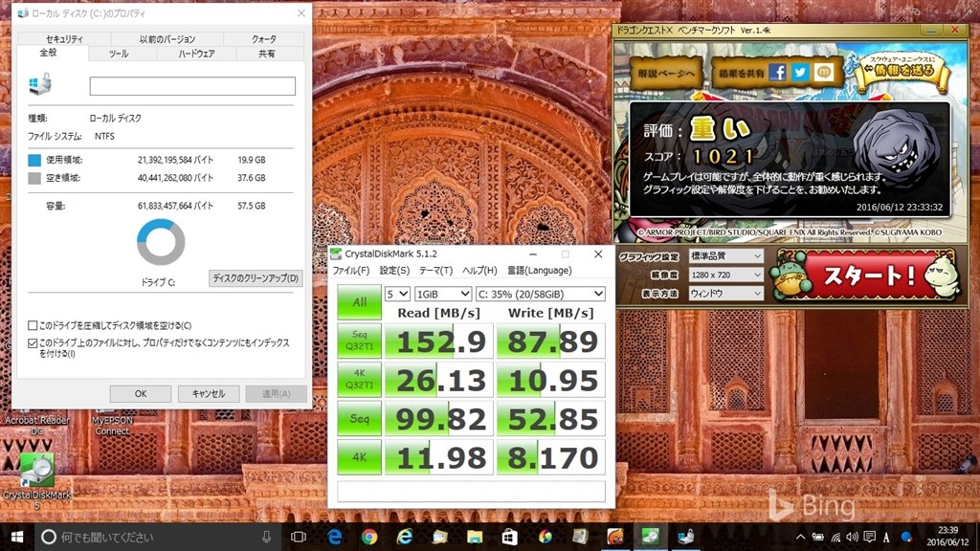980x551 pixels.
Task: Select the 全般 tab
Action: 48,54
